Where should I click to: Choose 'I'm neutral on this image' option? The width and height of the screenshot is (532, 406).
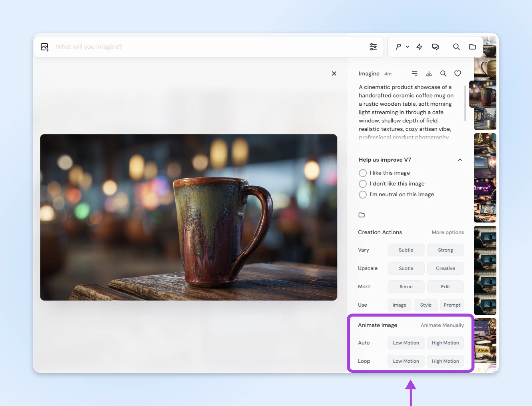click(363, 195)
